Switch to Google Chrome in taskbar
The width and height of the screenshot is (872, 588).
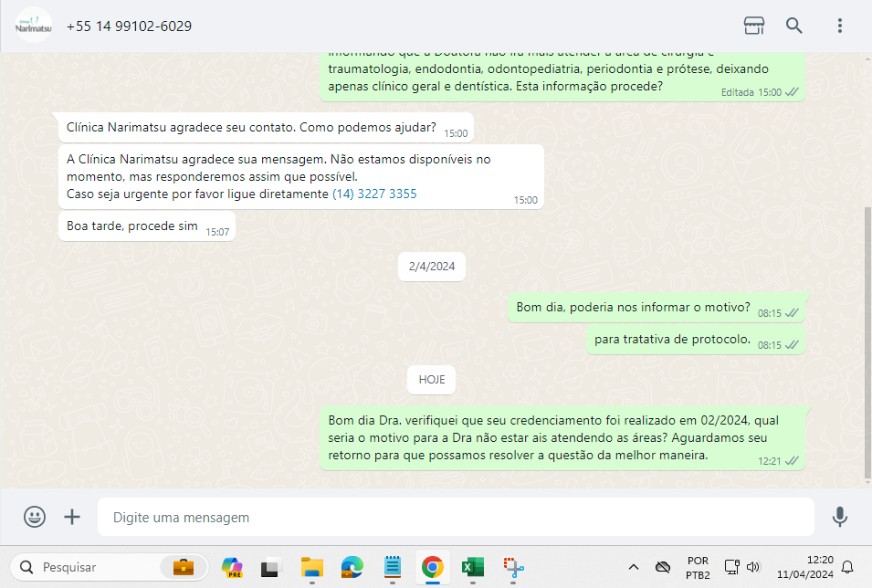pos(432,567)
